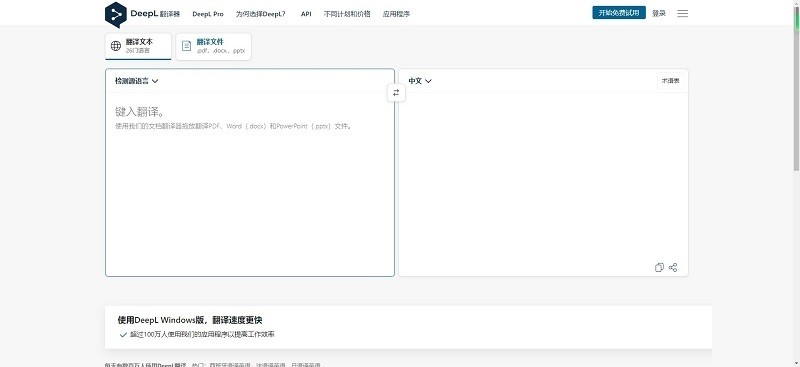Open the DeepL Pro menu item
Viewport: 800px width, 367px height.
[208, 14]
